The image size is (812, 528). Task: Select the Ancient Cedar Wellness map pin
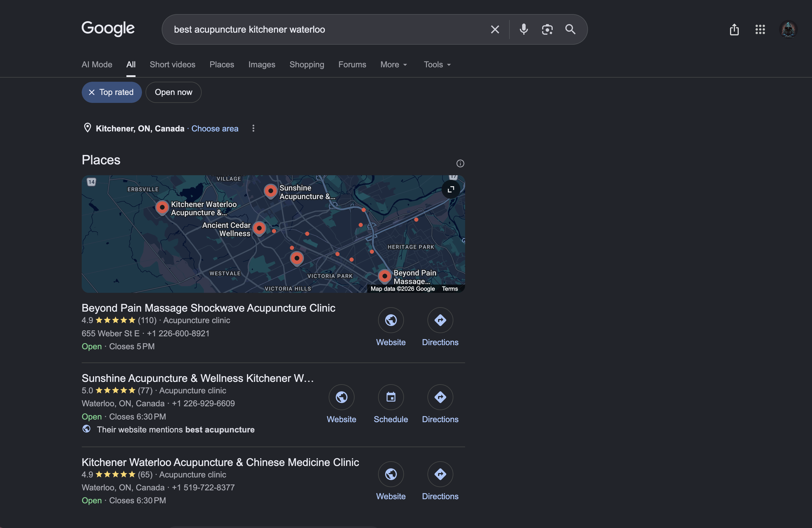(x=259, y=228)
